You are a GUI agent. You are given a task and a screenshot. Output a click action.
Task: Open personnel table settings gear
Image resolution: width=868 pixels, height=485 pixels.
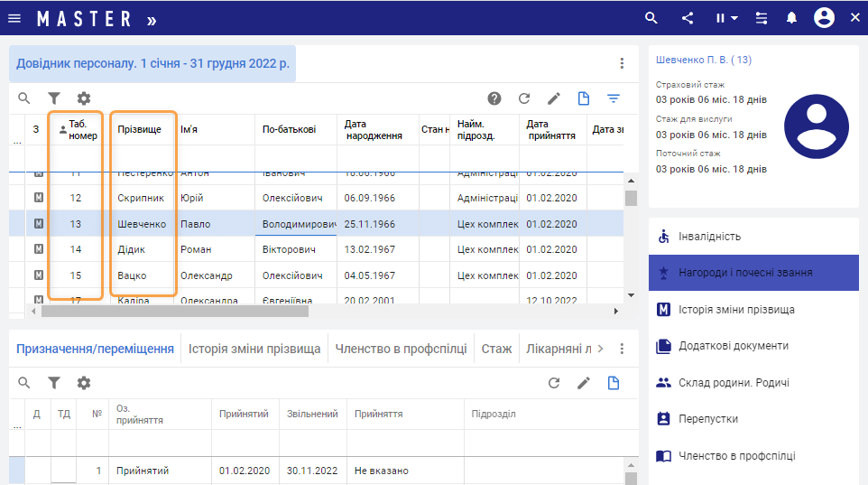point(84,98)
